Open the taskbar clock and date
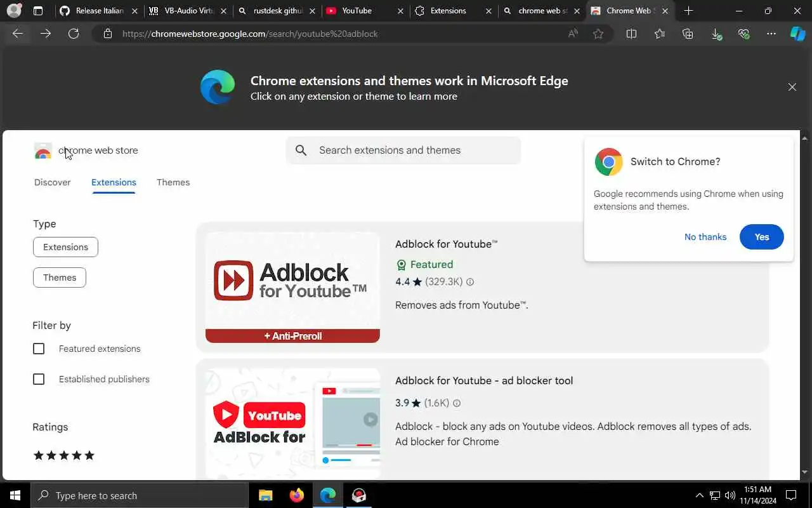Image resolution: width=812 pixels, height=508 pixels. (x=757, y=495)
